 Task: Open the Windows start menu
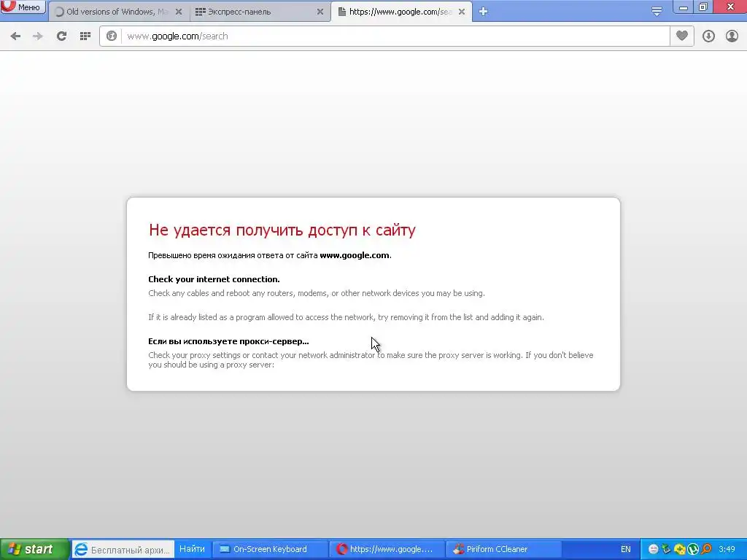tap(34, 549)
